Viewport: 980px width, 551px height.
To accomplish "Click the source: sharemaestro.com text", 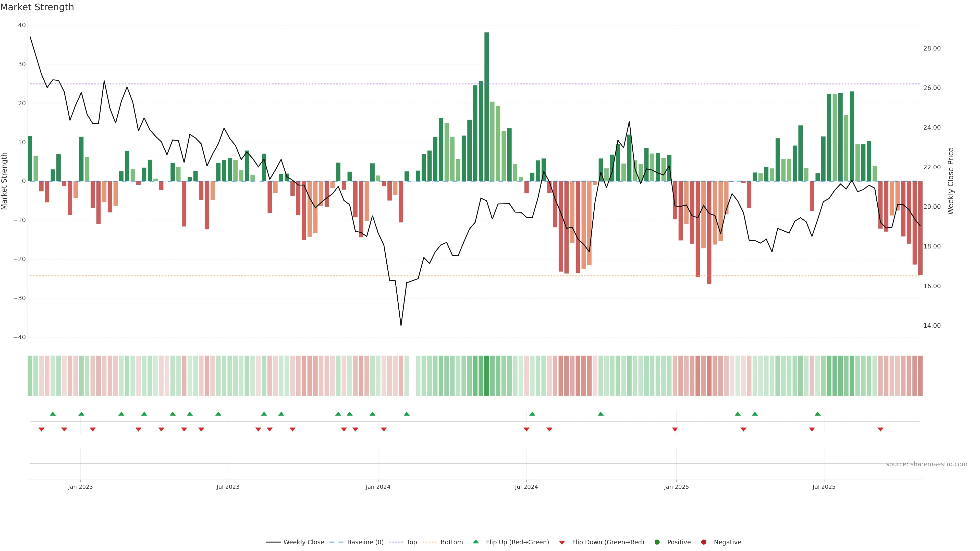I will (926, 464).
